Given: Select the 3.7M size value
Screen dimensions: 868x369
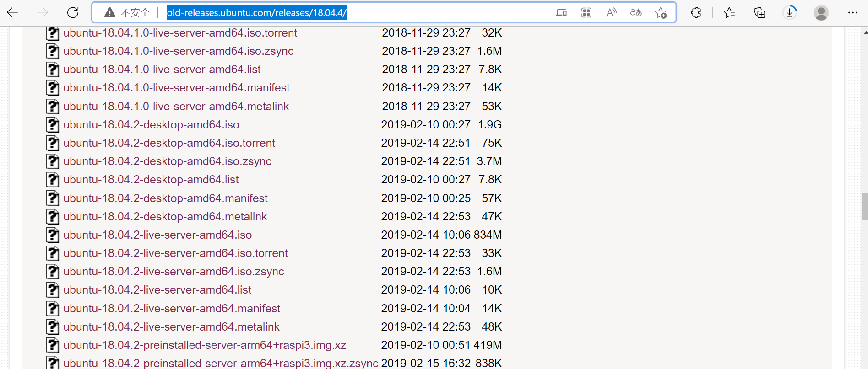Looking at the screenshot, I should pos(489,161).
